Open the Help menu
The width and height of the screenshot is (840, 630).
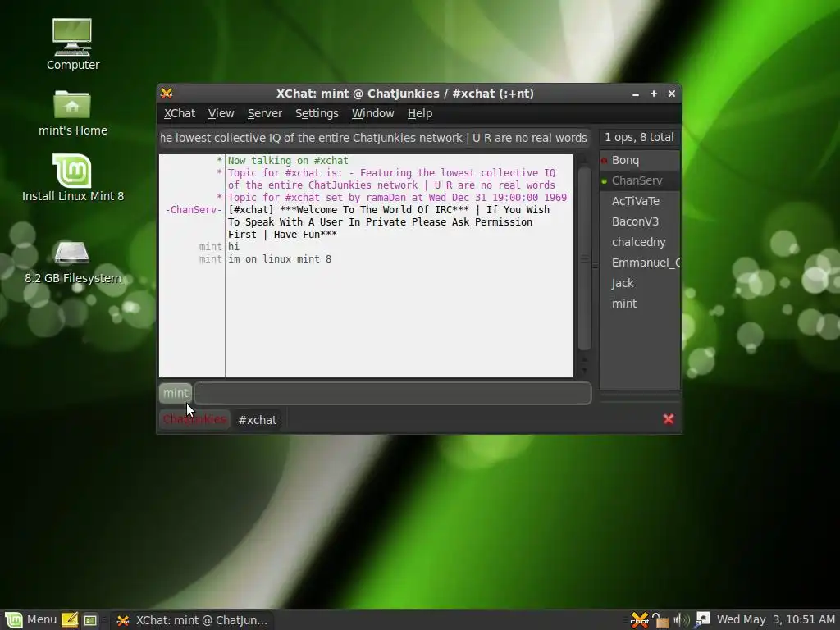click(x=419, y=113)
